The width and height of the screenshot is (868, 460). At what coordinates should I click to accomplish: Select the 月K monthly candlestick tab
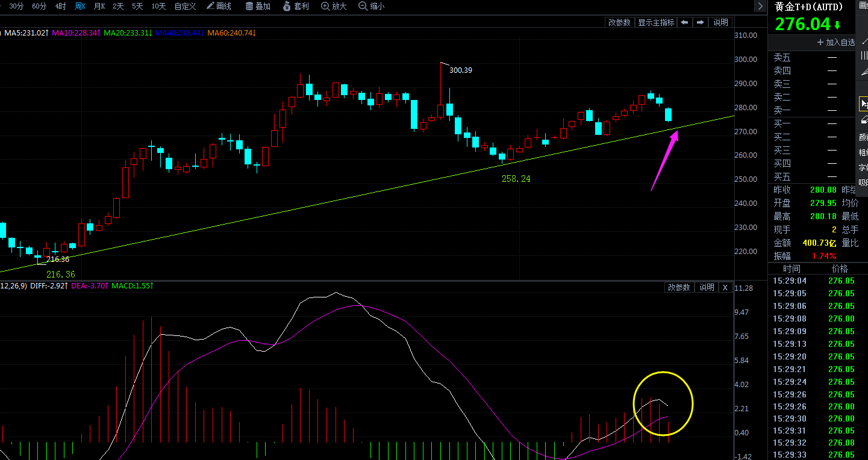[99, 6]
